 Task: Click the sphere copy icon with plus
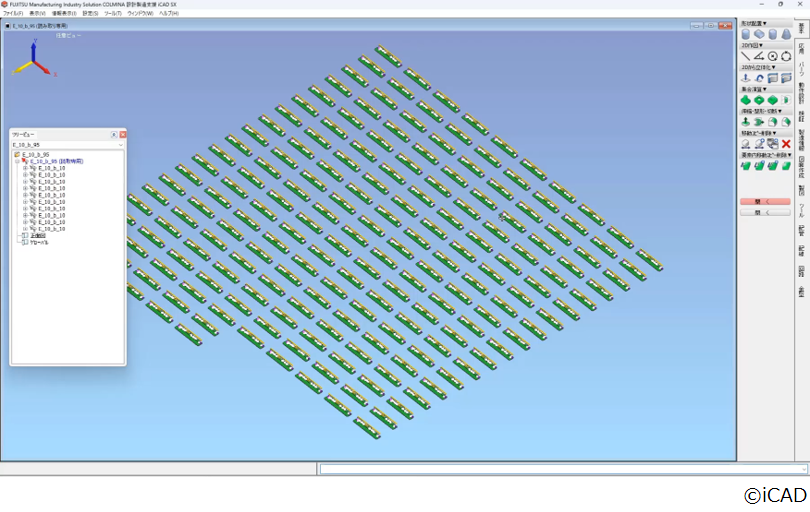pyautogui.click(x=759, y=144)
